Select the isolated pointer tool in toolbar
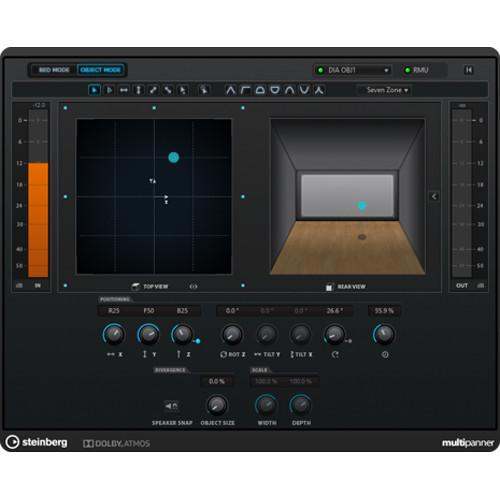This screenshot has height=500, width=500. click(x=204, y=90)
